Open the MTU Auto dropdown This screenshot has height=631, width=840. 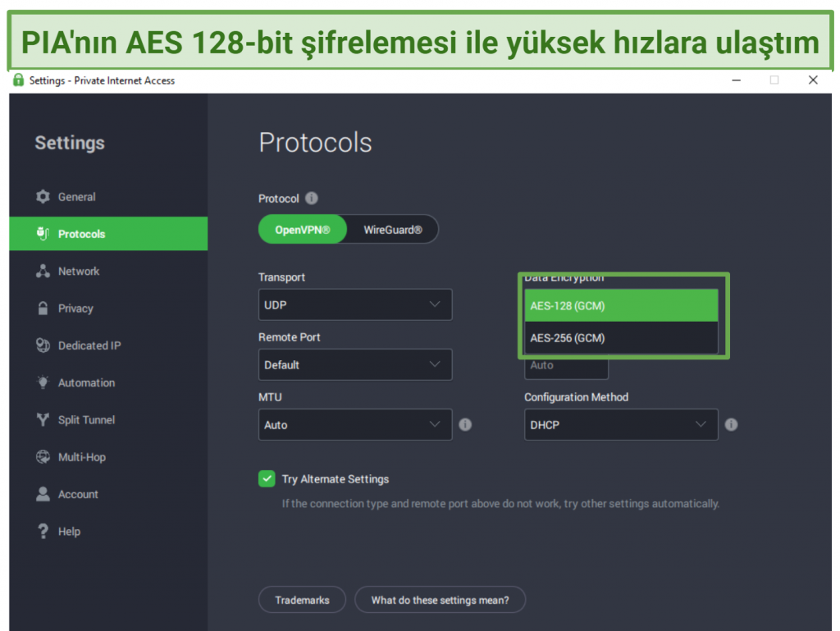pos(354,425)
